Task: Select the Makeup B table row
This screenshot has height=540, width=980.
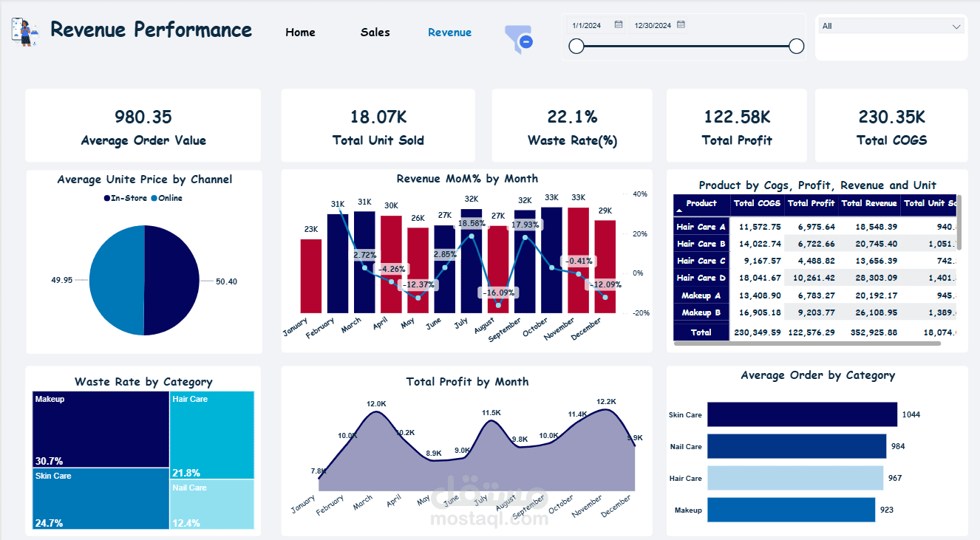Action: coord(815,312)
